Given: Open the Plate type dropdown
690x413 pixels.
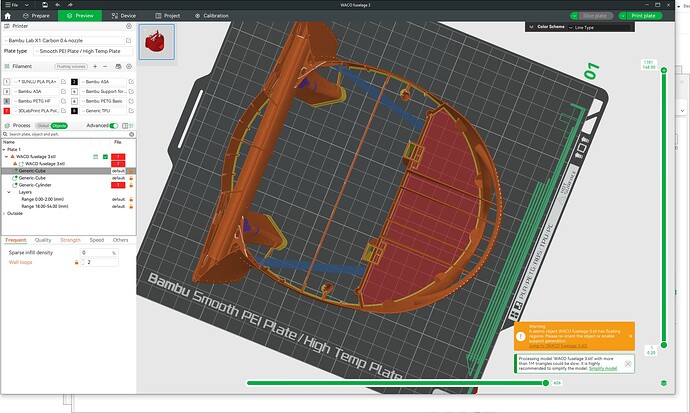Looking at the screenshot, I should click(83, 51).
